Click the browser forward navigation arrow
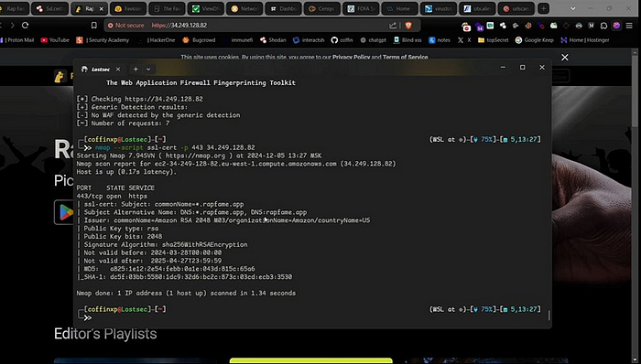This screenshot has width=641, height=364. (12, 26)
